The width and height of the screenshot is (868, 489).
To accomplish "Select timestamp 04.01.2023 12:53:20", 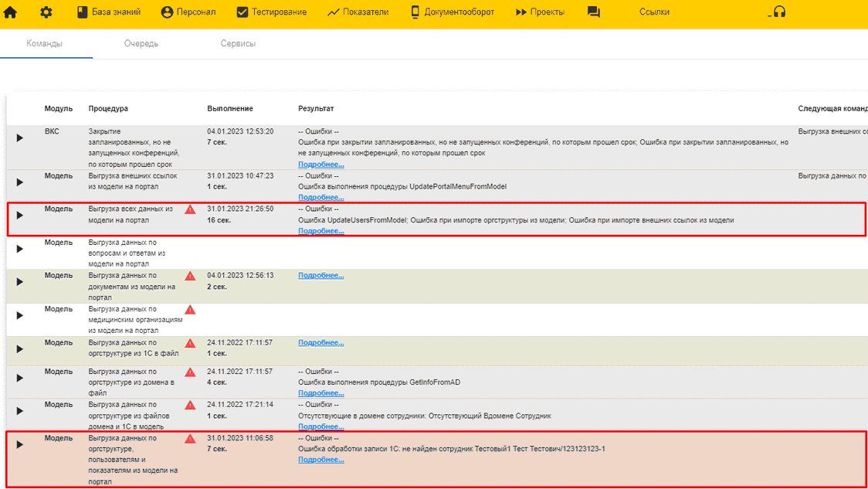I will [x=240, y=131].
